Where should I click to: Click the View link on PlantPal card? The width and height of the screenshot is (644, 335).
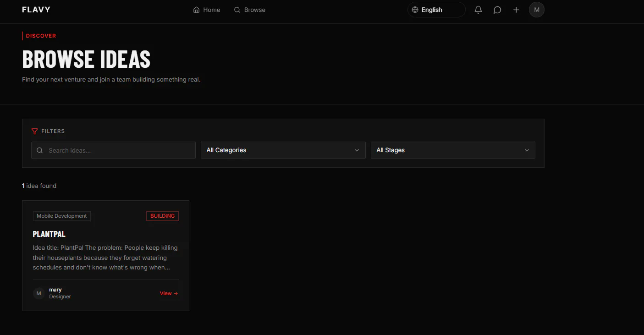point(169,293)
